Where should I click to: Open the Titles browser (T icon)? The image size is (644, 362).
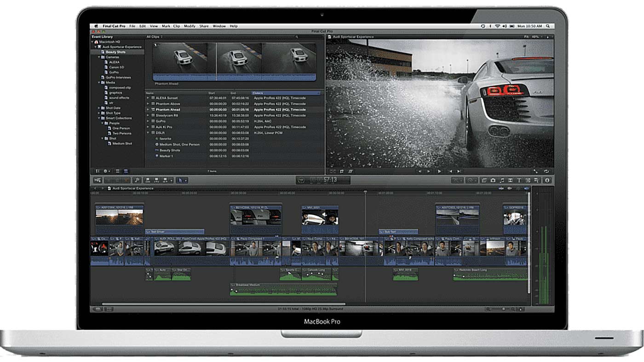pyautogui.click(x=519, y=181)
